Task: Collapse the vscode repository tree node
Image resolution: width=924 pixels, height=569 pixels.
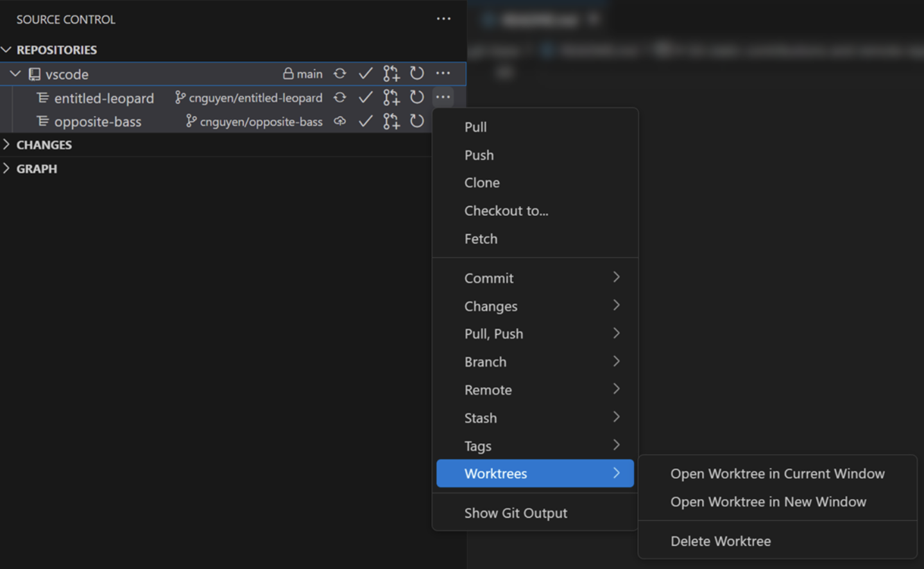Action: coord(15,74)
